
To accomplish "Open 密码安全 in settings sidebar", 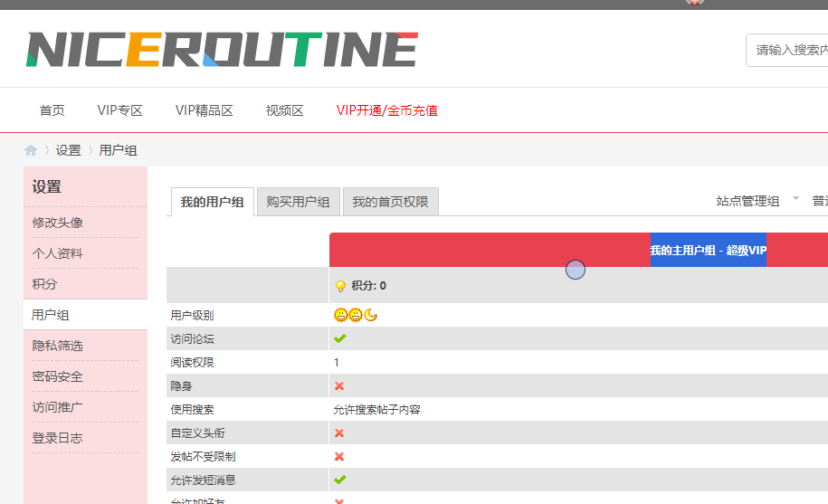I will click(x=58, y=376).
